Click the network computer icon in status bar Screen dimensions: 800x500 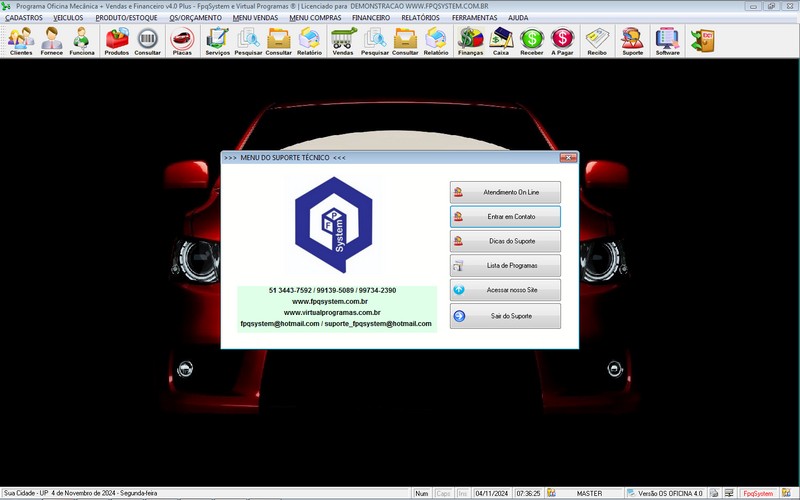pyautogui.click(x=730, y=493)
